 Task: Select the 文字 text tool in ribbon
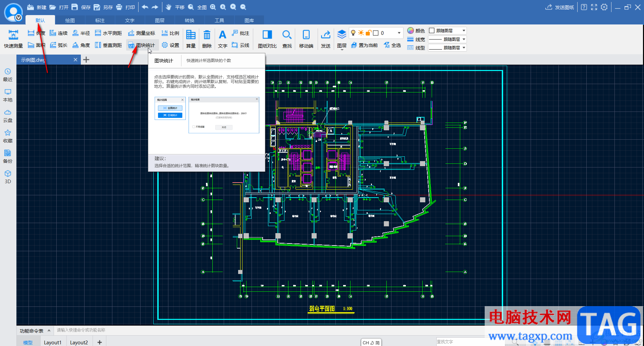click(222, 39)
